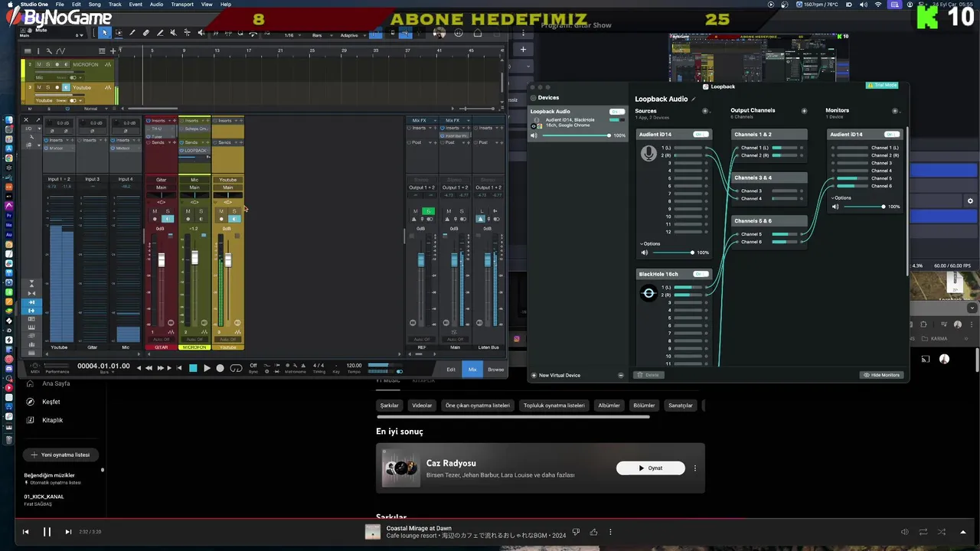
Task: Toggle monitor on Youtube track in arrangement
Action: pyautogui.click(x=66, y=88)
